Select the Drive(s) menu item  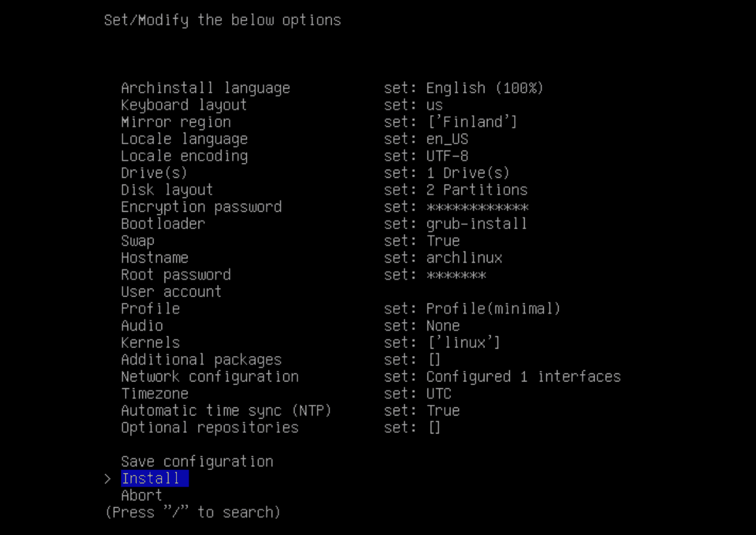click(154, 173)
